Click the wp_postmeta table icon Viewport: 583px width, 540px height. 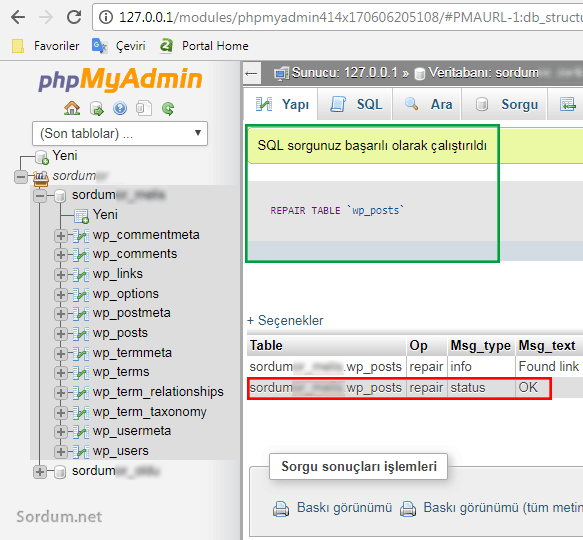(x=81, y=314)
